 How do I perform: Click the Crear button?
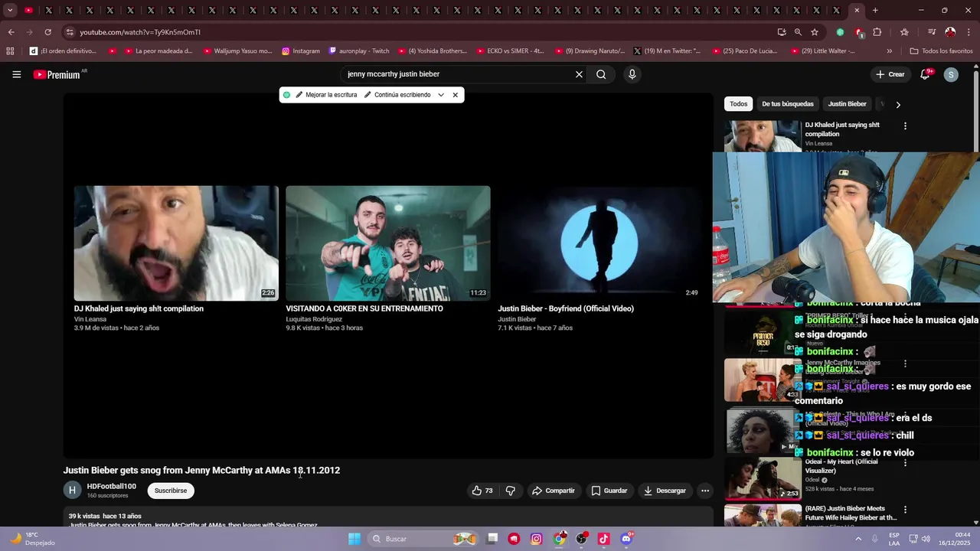click(x=890, y=74)
